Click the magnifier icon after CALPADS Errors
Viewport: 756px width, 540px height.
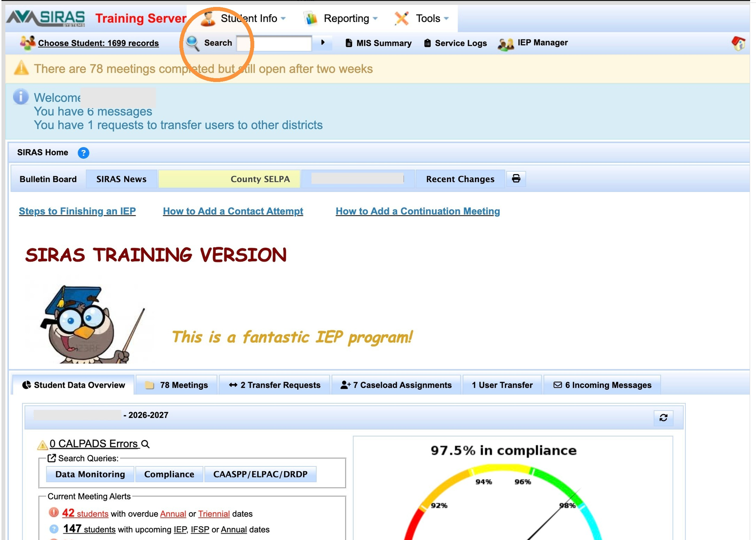(145, 444)
